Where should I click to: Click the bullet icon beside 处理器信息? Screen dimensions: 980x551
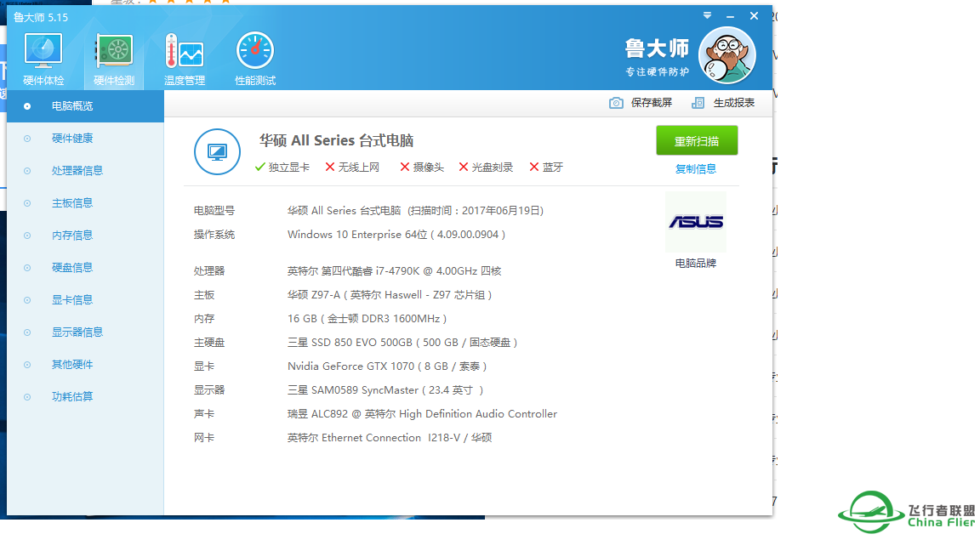pyautogui.click(x=27, y=171)
